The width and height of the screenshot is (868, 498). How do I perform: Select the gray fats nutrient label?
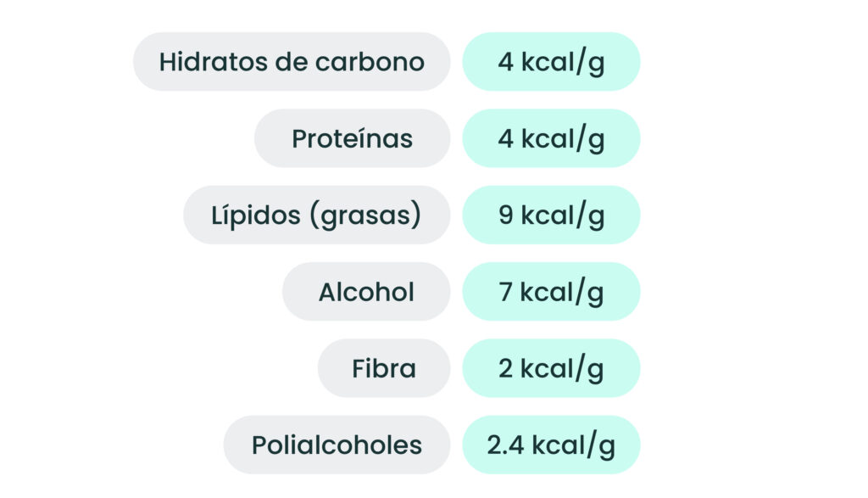317,215
